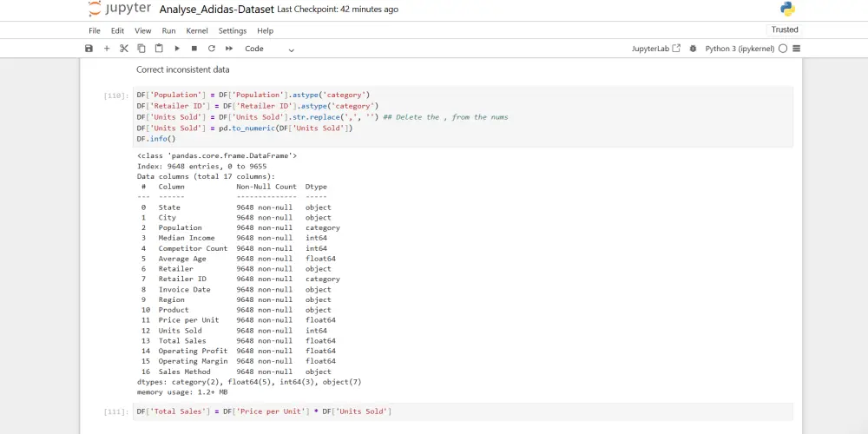Click the Invoice Date output row
The width and height of the screenshot is (868, 434).
[236, 290]
